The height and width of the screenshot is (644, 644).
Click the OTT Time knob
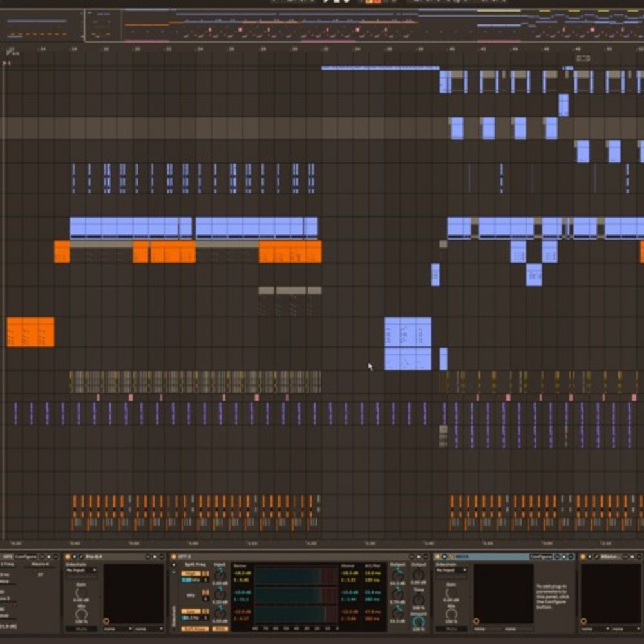(x=419, y=600)
